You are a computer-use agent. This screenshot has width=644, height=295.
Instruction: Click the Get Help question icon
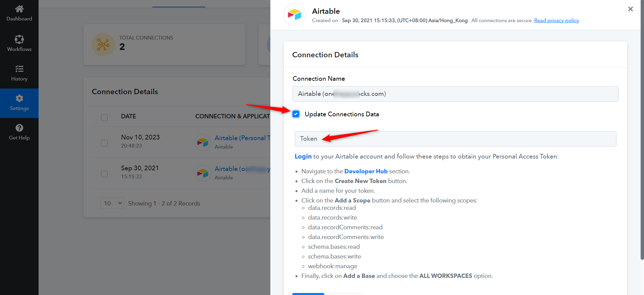[19, 128]
